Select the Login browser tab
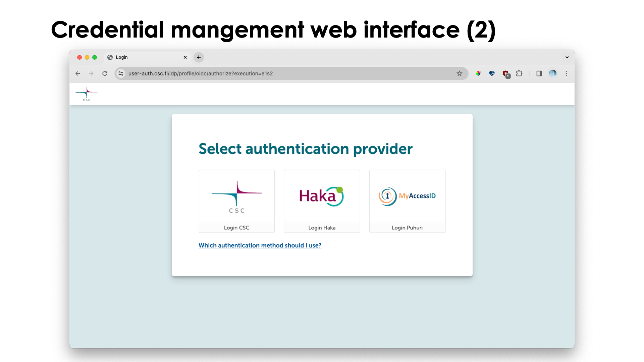644x362 pixels. coord(148,57)
